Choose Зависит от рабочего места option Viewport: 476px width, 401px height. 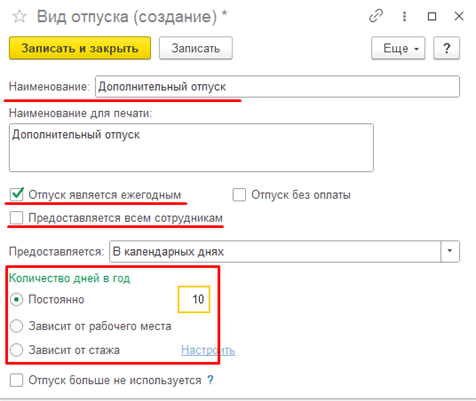click(16, 326)
